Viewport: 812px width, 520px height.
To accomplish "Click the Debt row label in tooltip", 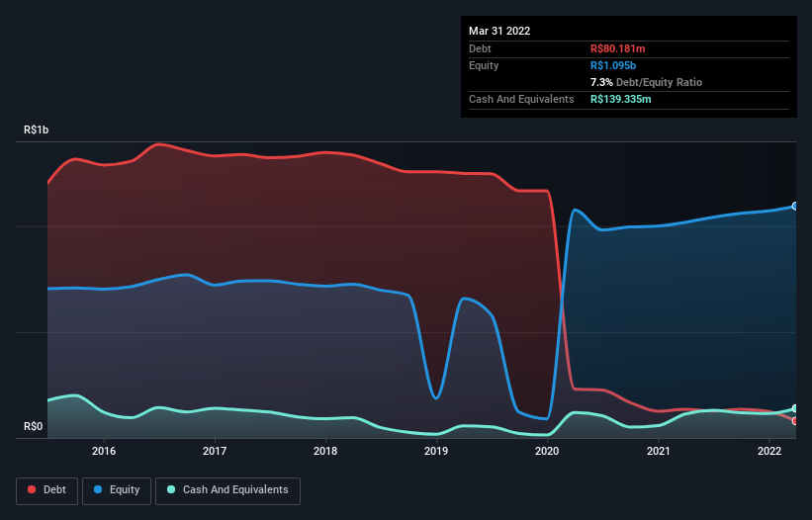I will (480, 48).
